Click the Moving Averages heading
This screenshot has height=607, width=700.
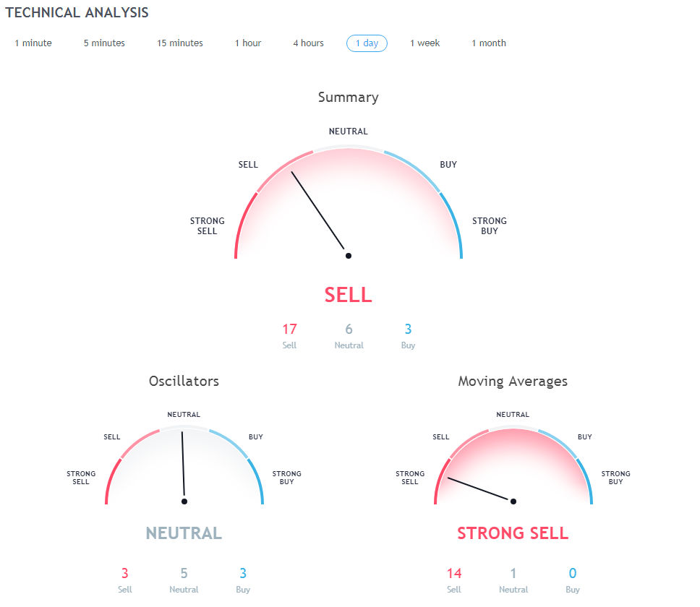(513, 382)
